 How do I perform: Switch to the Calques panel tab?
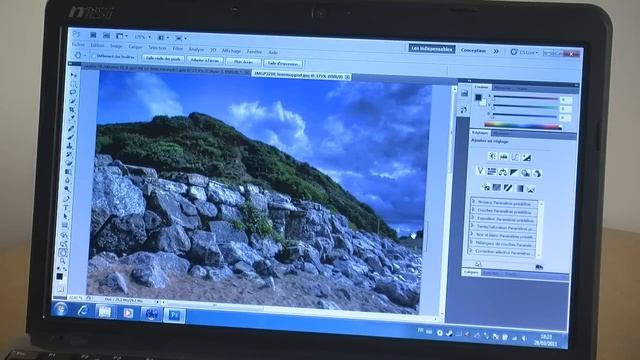(471, 272)
